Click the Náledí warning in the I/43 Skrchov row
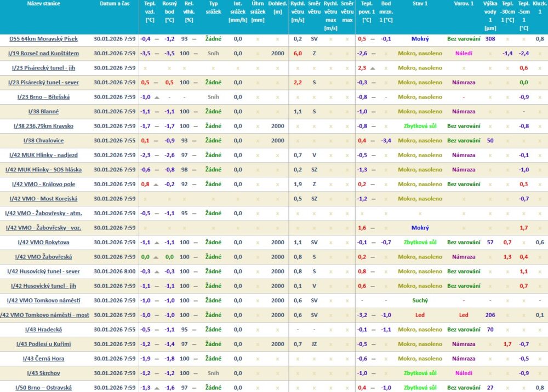The height and width of the screenshot is (392, 548). click(464, 373)
